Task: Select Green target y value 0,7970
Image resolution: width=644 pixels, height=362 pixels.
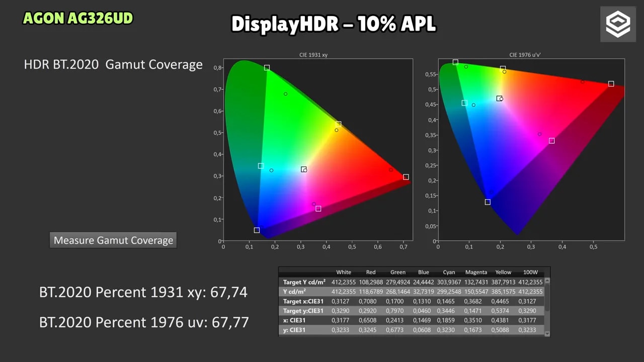Action: 398,311
